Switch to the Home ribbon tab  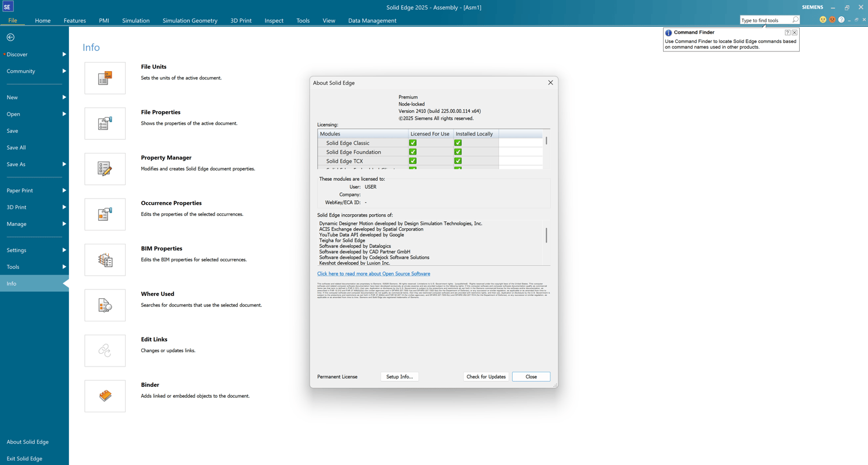click(x=43, y=20)
